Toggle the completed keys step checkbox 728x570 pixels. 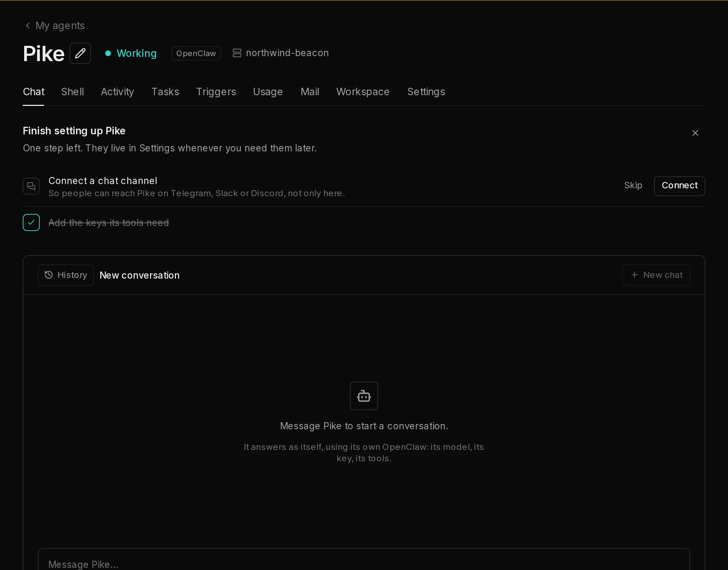[31, 222]
